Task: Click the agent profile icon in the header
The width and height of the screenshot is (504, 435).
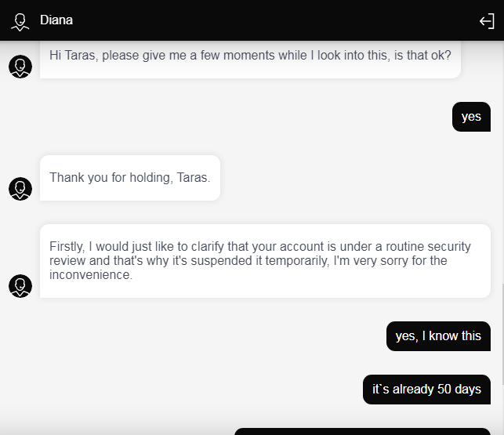Action: [20, 21]
